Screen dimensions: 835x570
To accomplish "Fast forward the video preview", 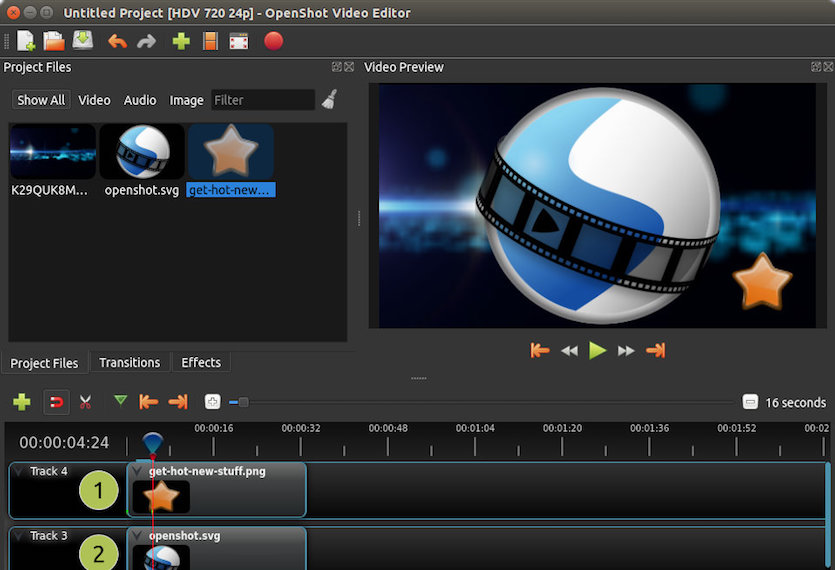I will [626, 351].
